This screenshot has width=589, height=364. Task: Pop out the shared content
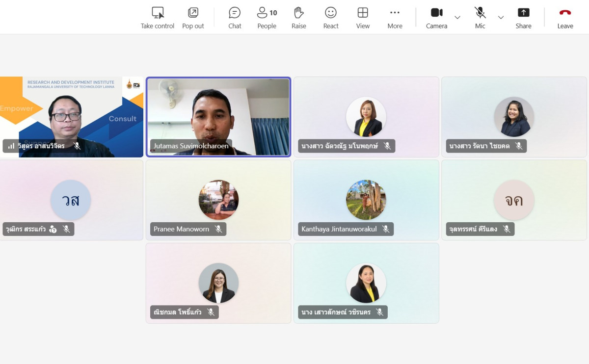pyautogui.click(x=193, y=13)
